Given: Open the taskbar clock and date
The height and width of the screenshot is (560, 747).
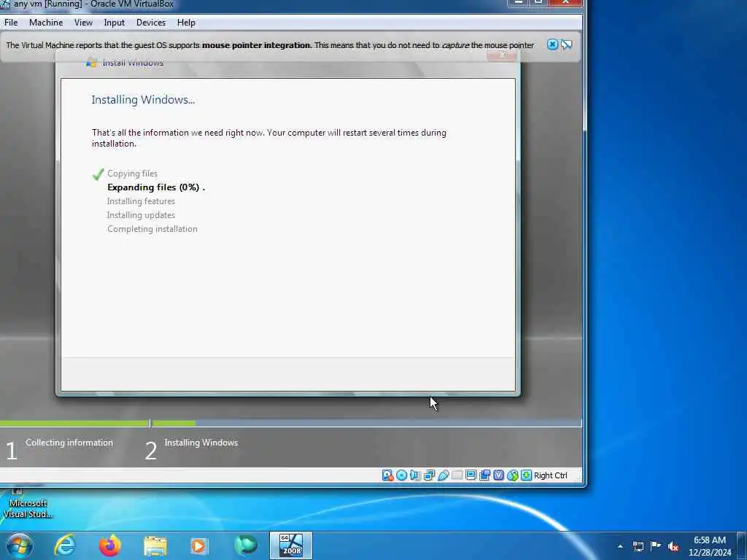Looking at the screenshot, I should coord(709,546).
